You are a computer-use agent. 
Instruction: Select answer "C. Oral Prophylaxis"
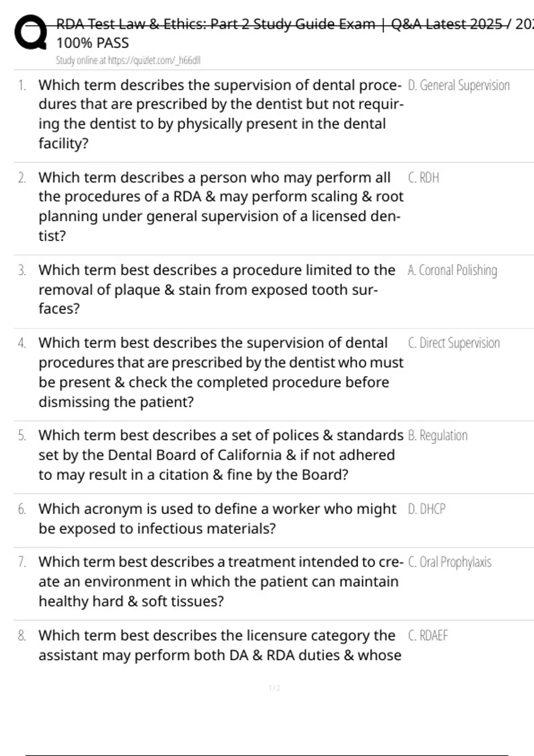coord(449,562)
